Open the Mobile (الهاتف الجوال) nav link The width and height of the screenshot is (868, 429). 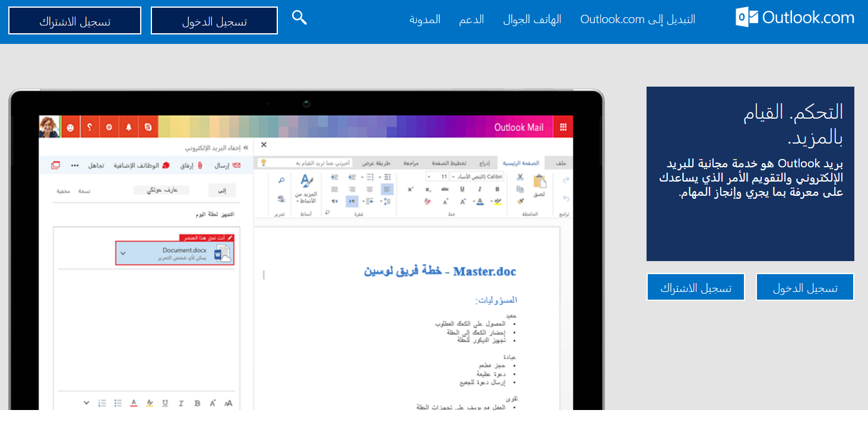click(533, 19)
